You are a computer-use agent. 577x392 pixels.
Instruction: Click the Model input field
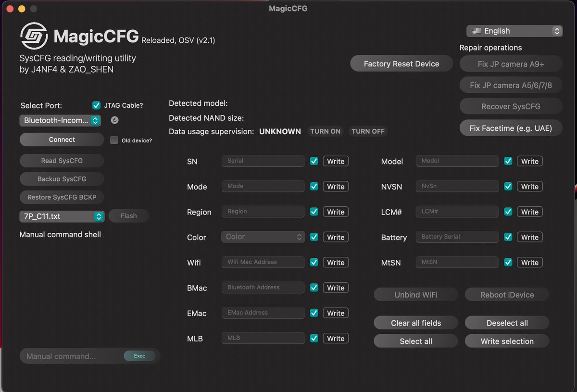pos(457,161)
